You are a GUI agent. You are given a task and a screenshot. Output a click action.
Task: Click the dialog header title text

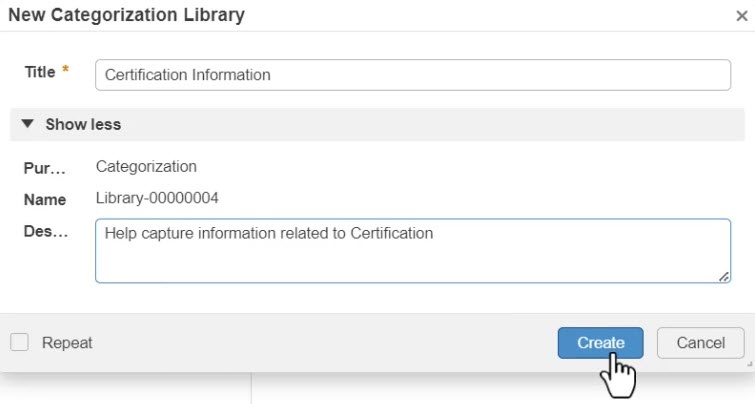click(126, 15)
